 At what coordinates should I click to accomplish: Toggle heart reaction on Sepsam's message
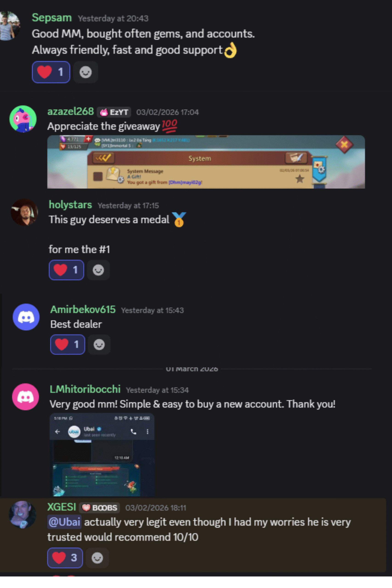click(51, 72)
